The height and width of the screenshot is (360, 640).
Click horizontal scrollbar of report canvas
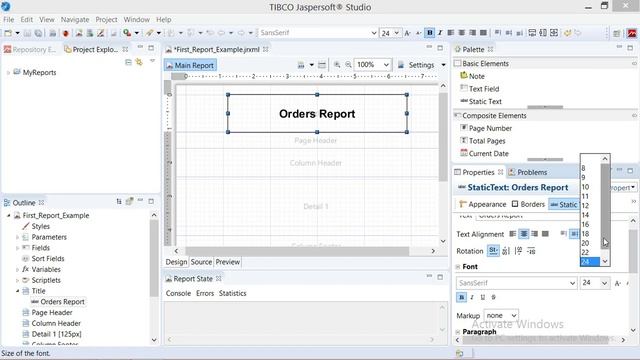[x=297, y=251]
